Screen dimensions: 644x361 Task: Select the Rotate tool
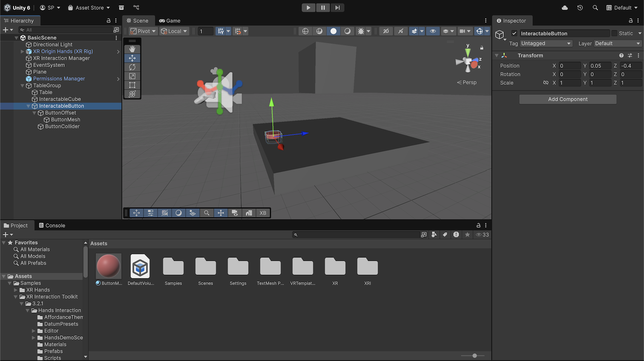pyautogui.click(x=132, y=67)
